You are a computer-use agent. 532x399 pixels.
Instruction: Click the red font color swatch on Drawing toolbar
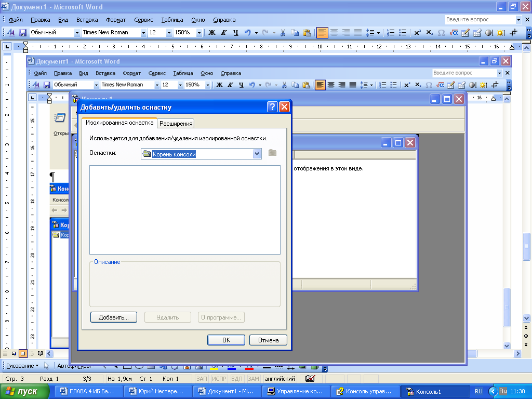point(249,367)
